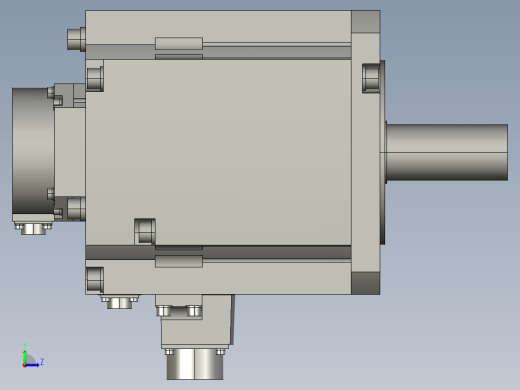Select the large cylindrical power connector at bottom
Screen dimensions: 520x390
[195, 364]
